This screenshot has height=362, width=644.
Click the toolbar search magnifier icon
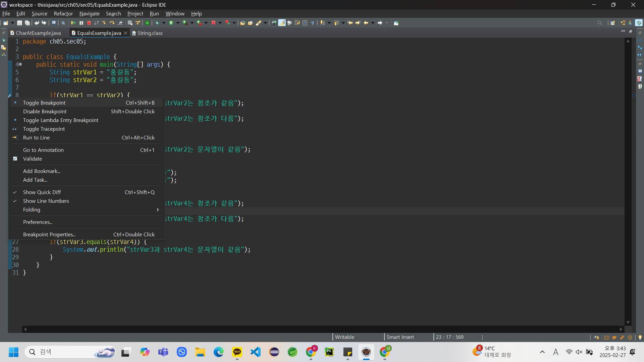[x=599, y=23]
